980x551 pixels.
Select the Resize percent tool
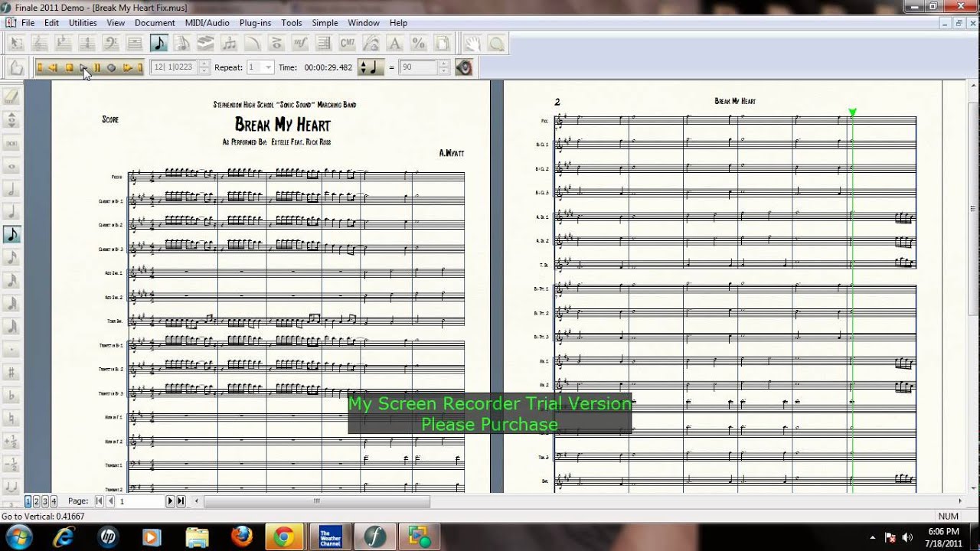[x=419, y=43]
